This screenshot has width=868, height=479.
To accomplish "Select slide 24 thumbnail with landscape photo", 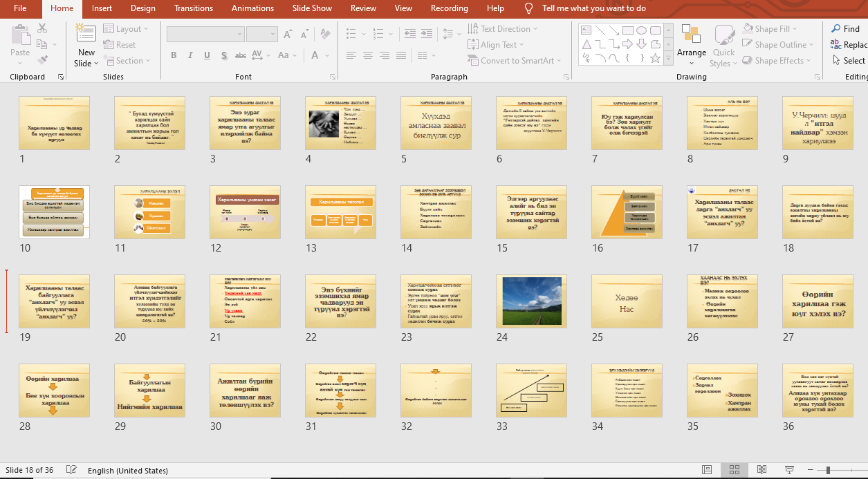I will pyautogui.click(x=531, y=301).
